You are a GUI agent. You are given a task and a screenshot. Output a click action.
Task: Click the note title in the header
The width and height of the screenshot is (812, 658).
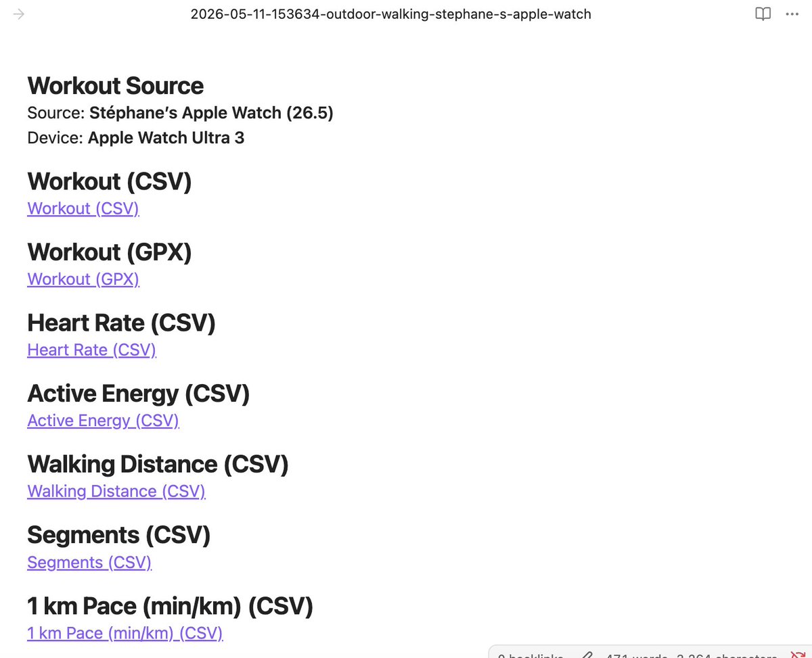click(391, 14)
